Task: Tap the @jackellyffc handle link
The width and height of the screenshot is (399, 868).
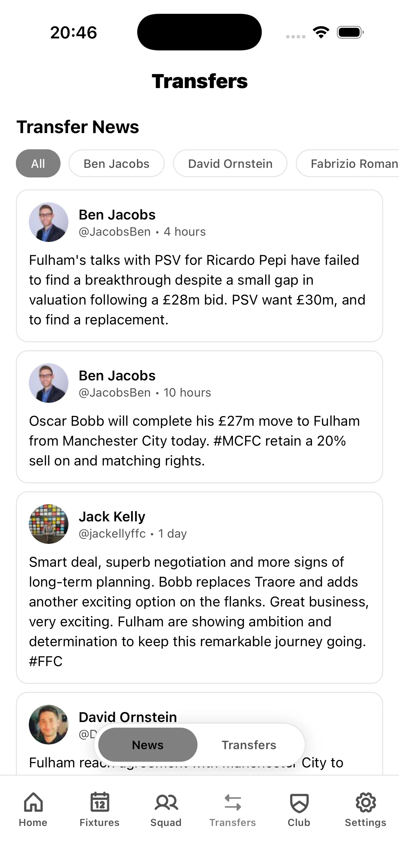Action: tap(112, 533)
